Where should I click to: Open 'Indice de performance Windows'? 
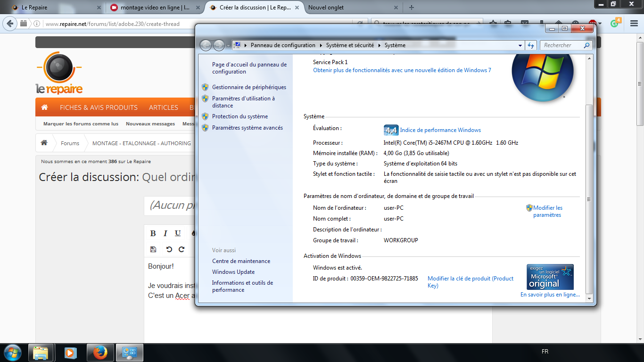[x=440, y=130]
